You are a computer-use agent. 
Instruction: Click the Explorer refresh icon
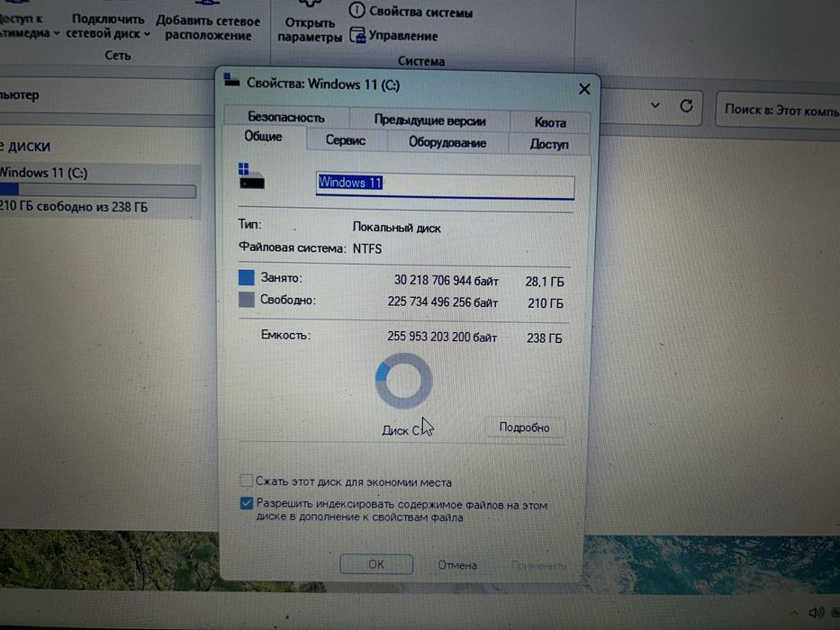click(x=686, y=106)
